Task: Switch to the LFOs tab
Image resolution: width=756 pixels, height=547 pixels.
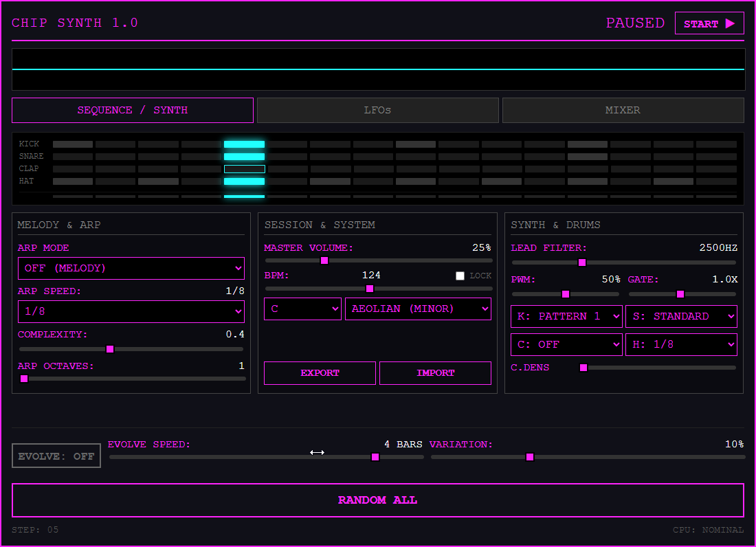Action: coord(377,111)
